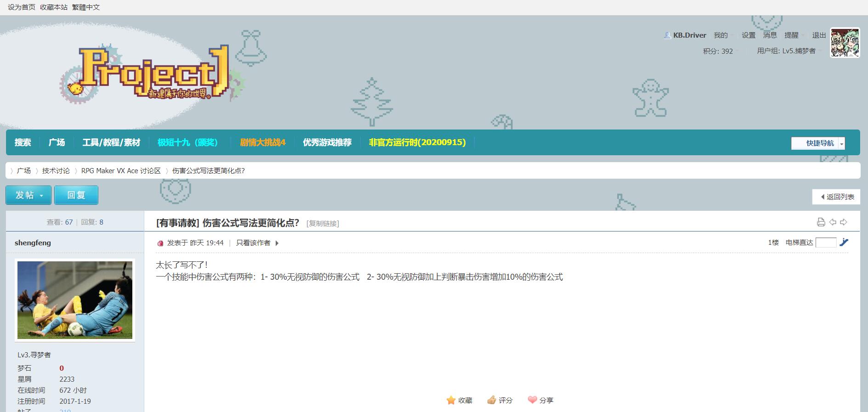Screen dimensions: 868x412
Task: Open 极短十九（颁奖） menu item
Action: [188, 142]
